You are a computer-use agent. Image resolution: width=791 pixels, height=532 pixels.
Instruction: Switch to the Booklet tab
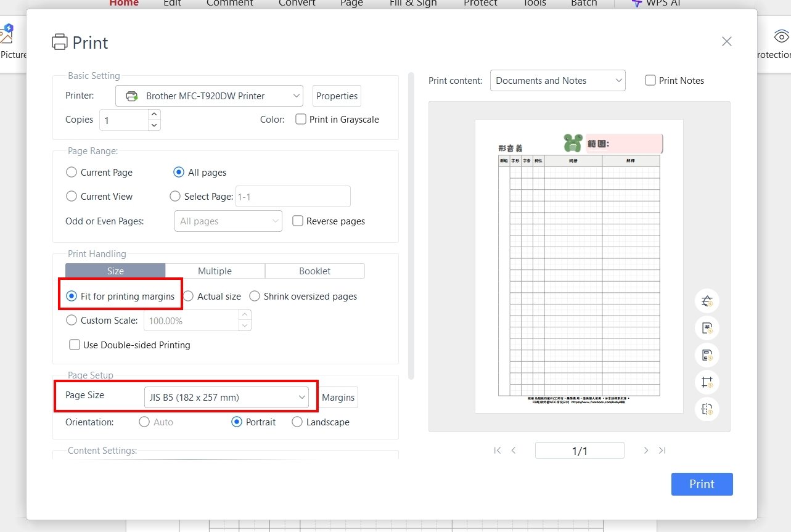(x=314, y=271)
